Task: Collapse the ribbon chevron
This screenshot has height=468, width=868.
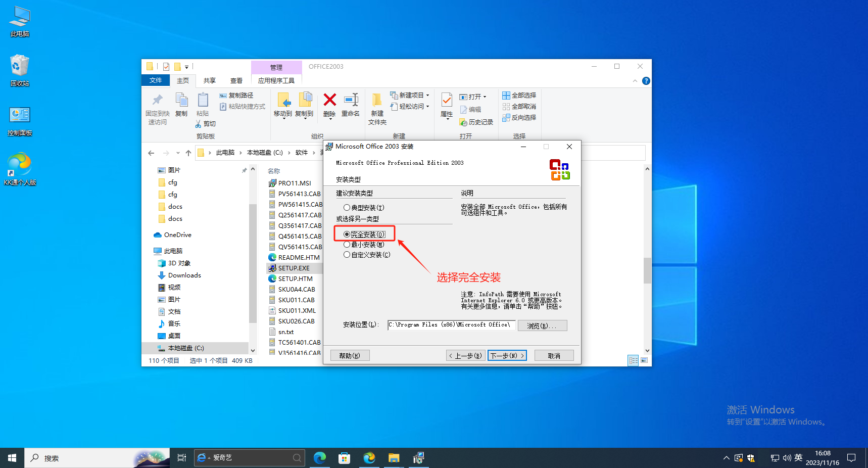Action: click(635, 81)
